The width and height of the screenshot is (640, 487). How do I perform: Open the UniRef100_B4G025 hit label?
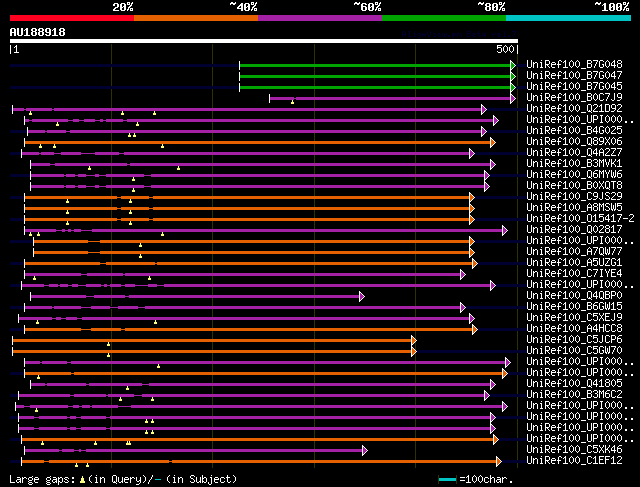(574, 131)
